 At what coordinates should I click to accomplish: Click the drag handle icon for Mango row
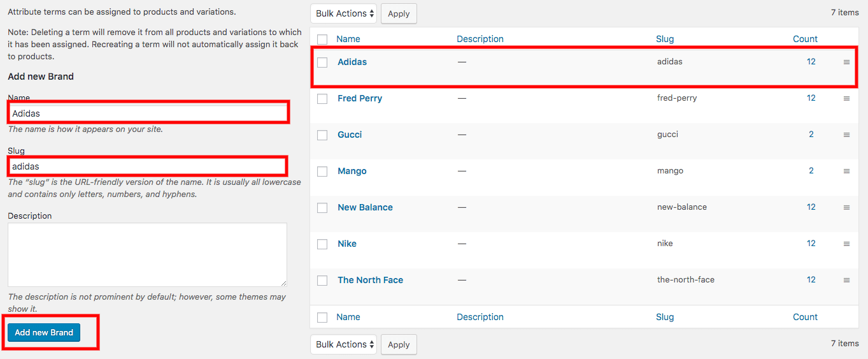pyautogui.click(x=846, y=172)
